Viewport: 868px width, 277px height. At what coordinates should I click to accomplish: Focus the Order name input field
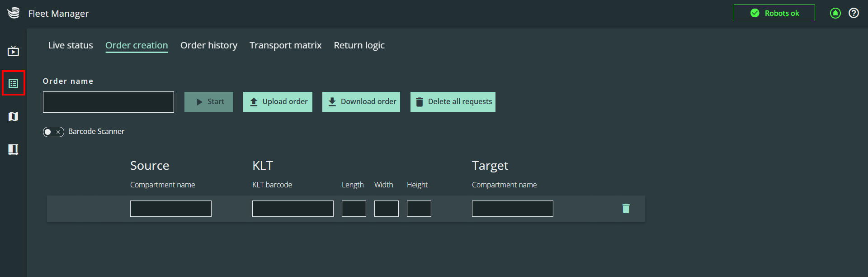108,102
